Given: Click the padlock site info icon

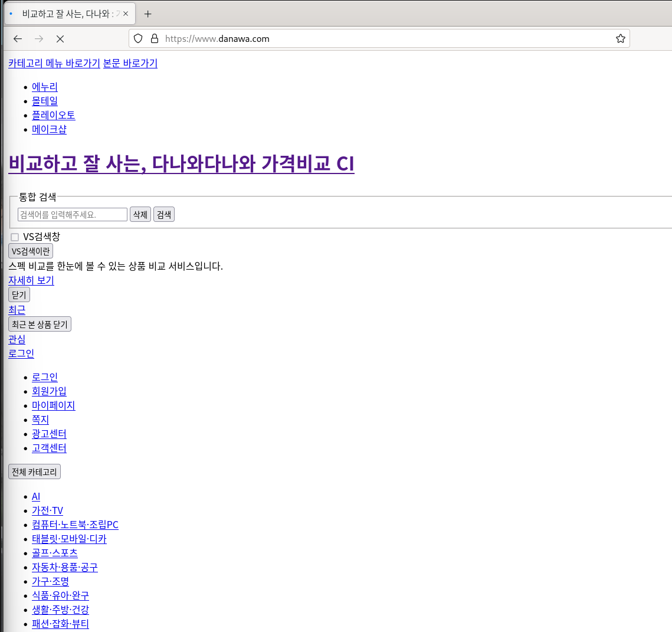Looking at the screenshot, I should click(x=155, y=38).
